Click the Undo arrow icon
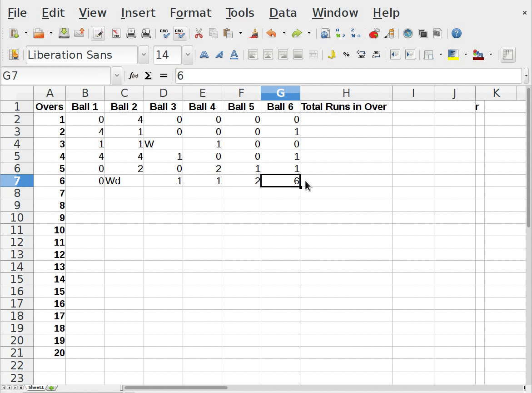The image size is (532, 393). [272, 33]
